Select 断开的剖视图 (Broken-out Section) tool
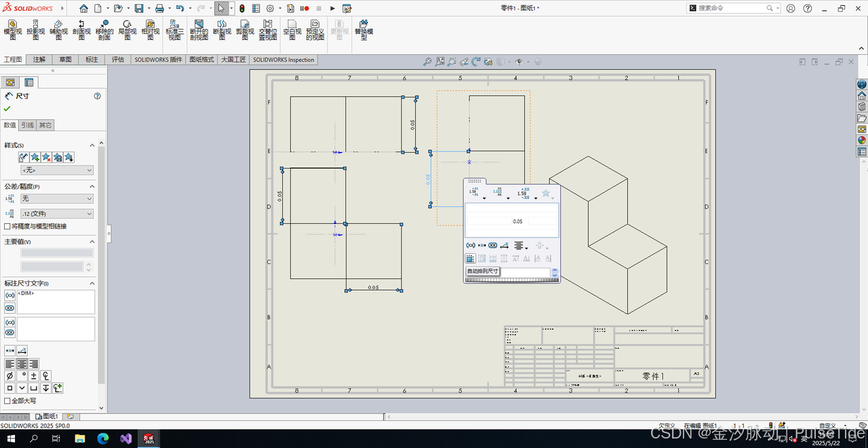868x448 pixels. [199, 30]
